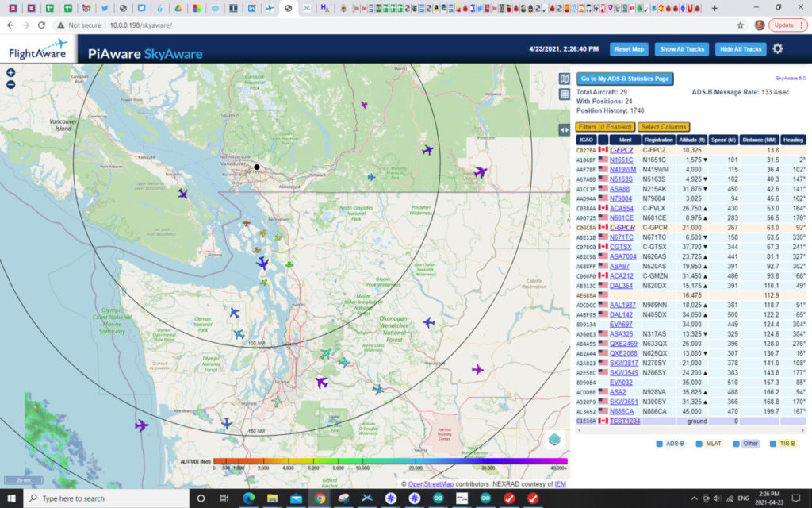Open the SKW3817 flight link
The width and height of the screenshot is (812, 508).
point(623,364)
